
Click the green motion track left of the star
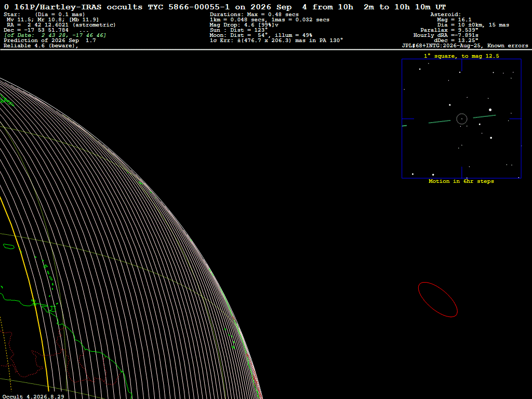point(440,122)
